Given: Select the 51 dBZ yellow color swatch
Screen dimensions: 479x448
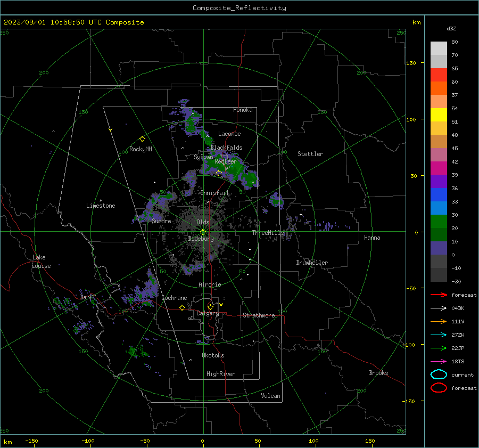Looking at the screenshot, I should click(439, 115).
